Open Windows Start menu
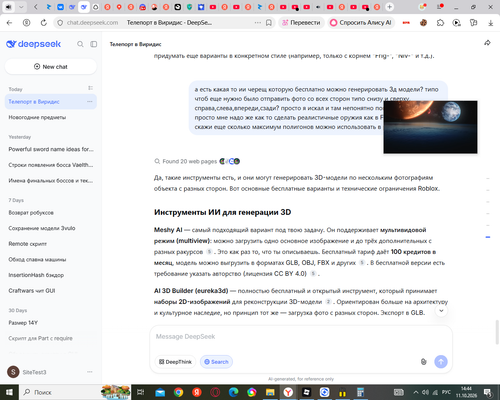This screenshot has width=500, height=400. 9,392
